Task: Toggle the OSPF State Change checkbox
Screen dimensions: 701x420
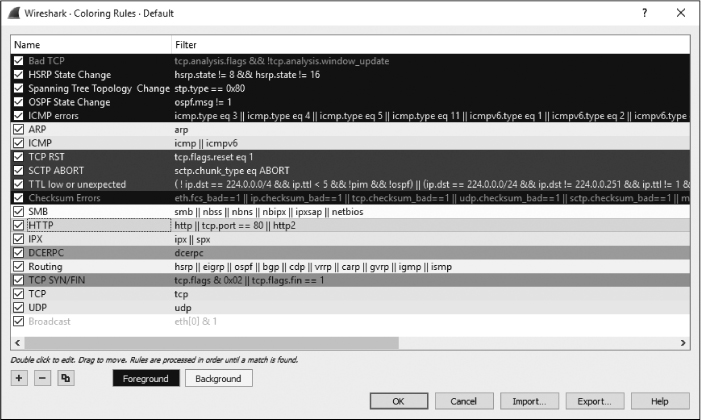Action: tap(18, 102)
